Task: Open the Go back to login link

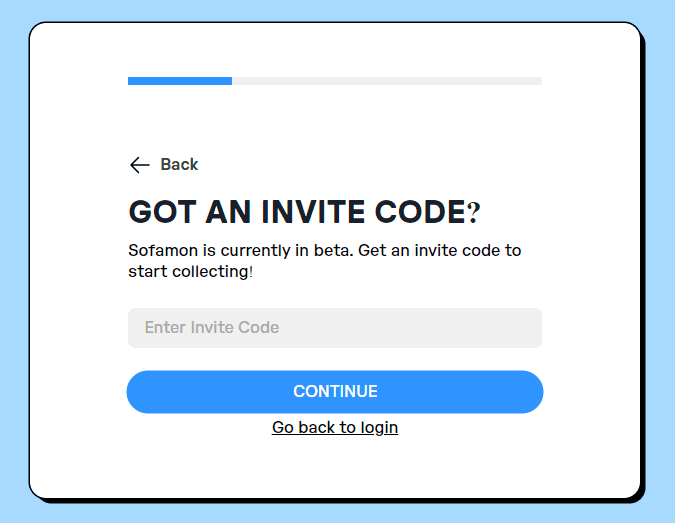Action: (335, 427)
